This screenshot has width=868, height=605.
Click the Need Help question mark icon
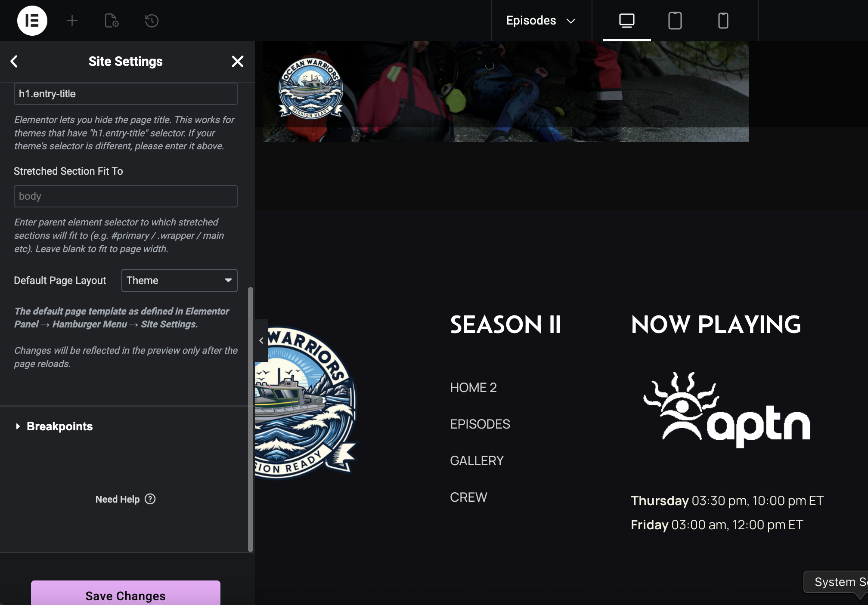click(x=150, y=499)
